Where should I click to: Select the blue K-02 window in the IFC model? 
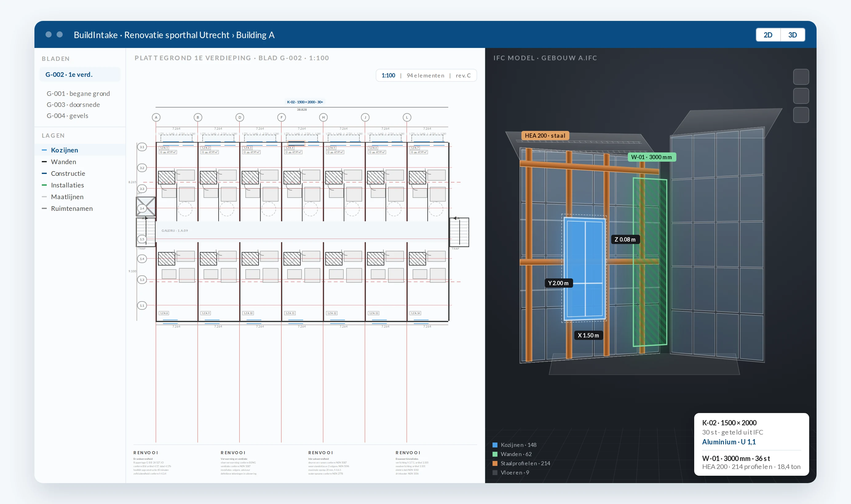[584, 269]
